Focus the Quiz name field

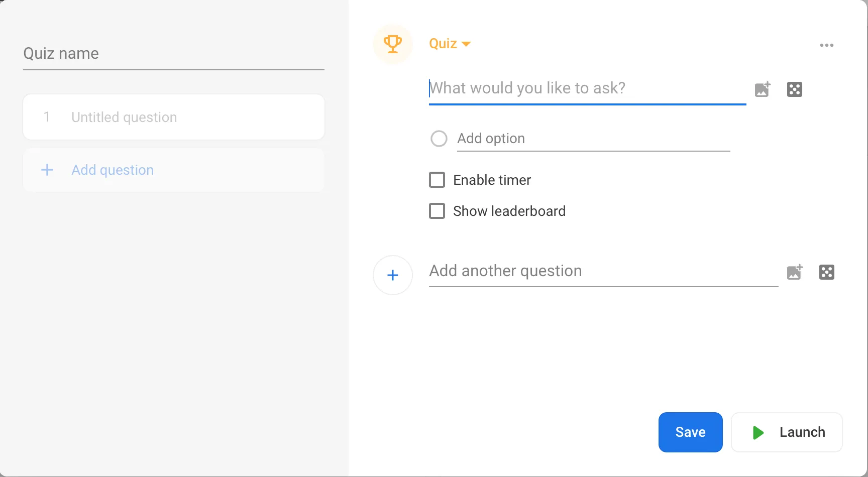[x=174, y=54]
